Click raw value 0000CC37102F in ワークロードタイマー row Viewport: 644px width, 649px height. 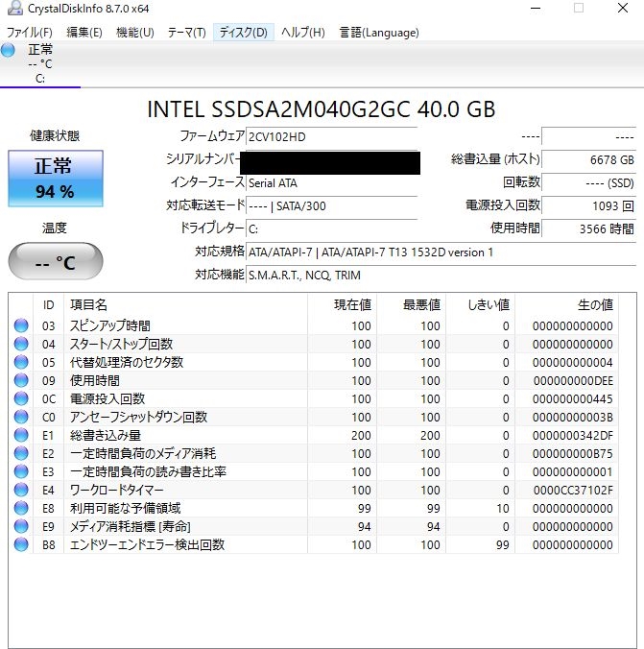pos(573,491)
